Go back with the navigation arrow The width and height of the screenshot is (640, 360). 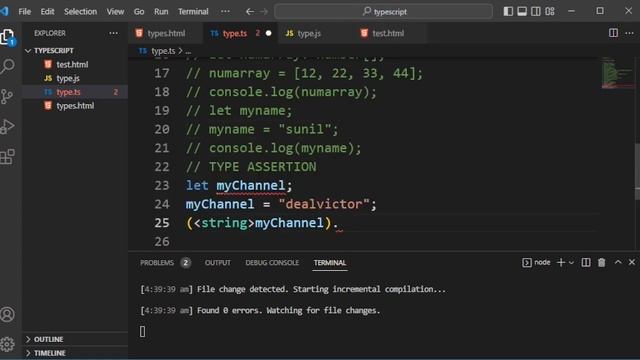click(x=250, y=11)
